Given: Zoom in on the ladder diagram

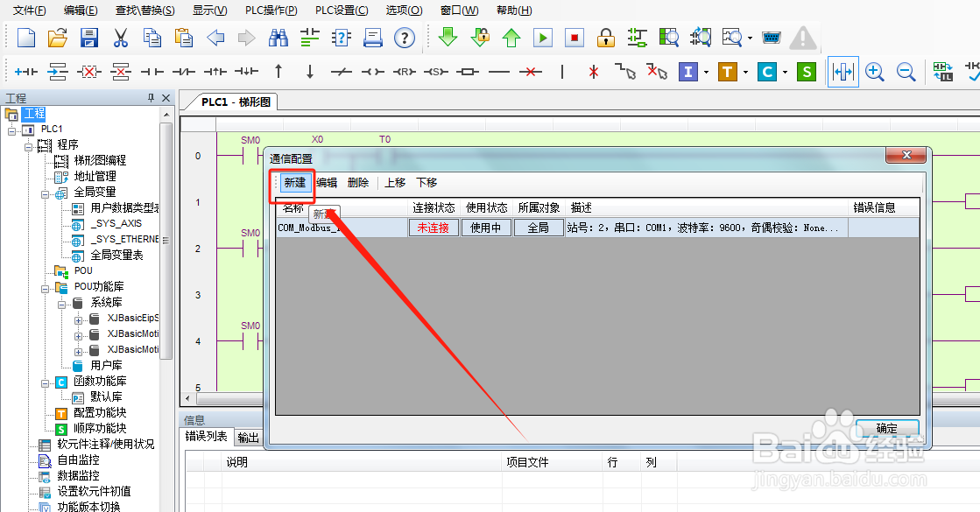Looking at the screenshot, I should point(875,72).
